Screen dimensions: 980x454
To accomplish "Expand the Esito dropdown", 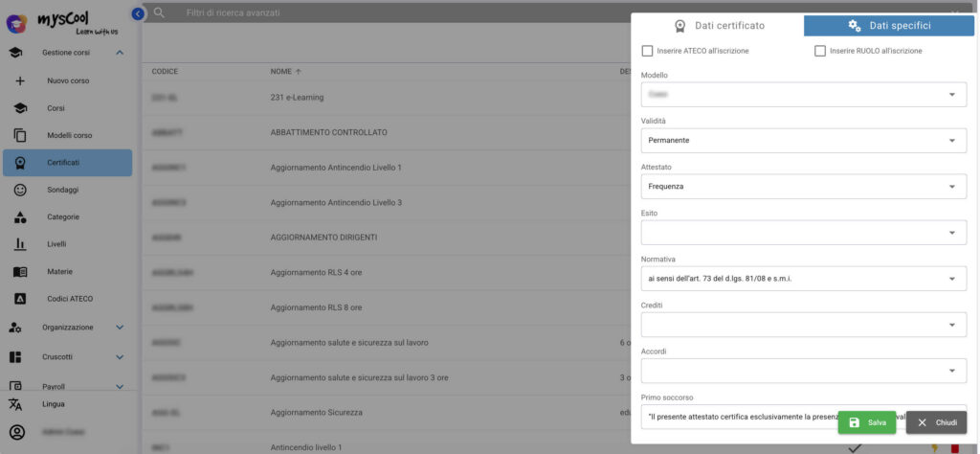I will pyautogui.click(x=804, y=233).
